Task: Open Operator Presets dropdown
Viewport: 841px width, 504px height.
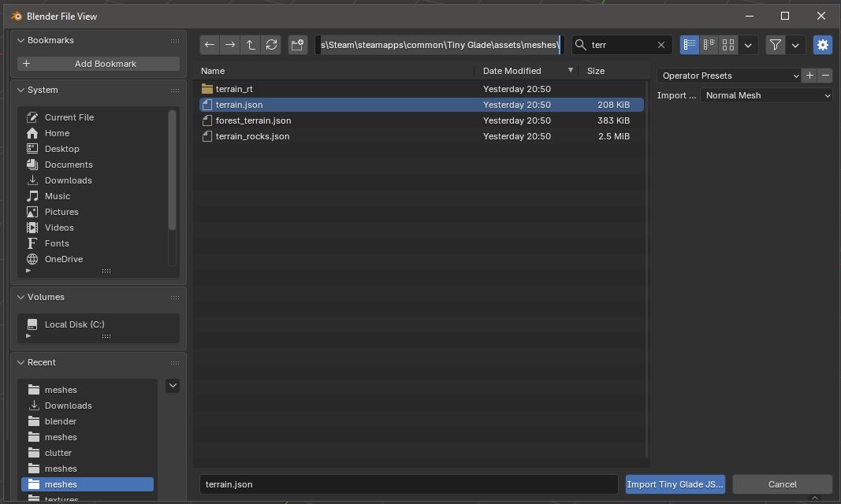Action: 729,76
